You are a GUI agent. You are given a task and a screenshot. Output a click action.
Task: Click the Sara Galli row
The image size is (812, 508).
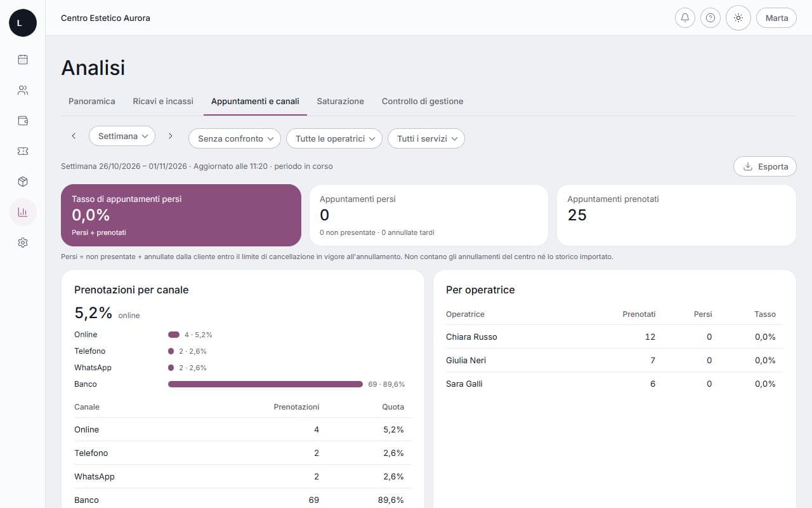614,384
